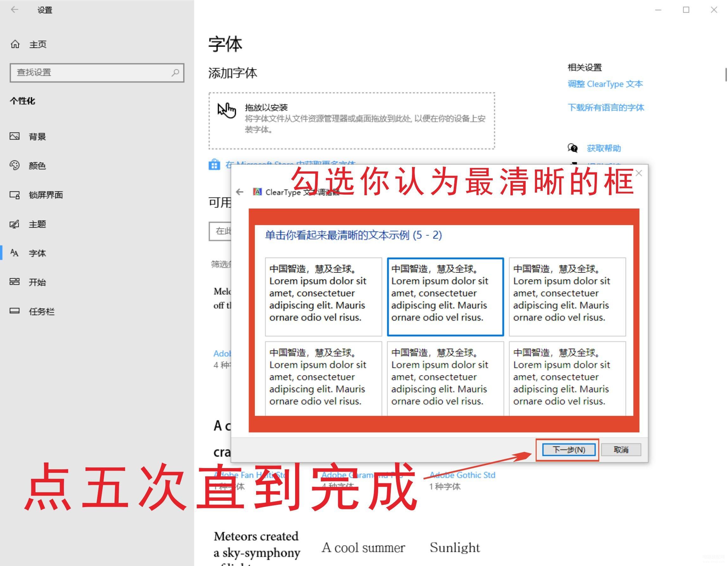Open 主题 settings page
Screen dimensions: 728x566
click(97, 224)
